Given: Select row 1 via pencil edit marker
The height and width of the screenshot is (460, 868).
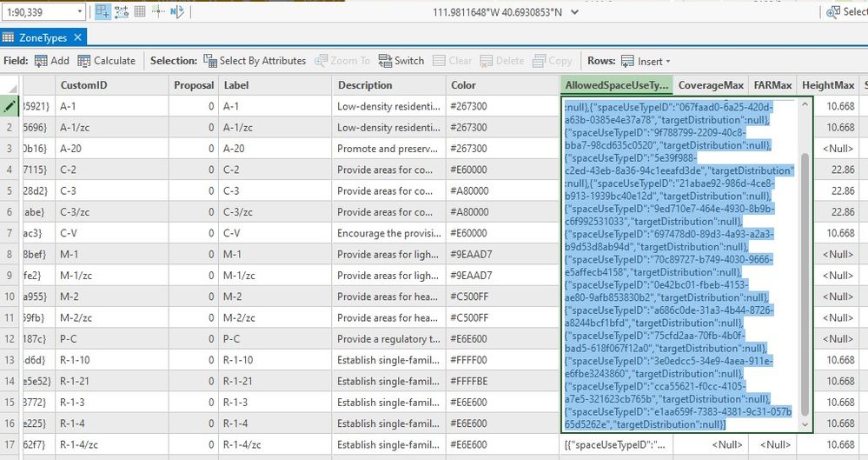Looking at the screenshot, I should [10, 106].
